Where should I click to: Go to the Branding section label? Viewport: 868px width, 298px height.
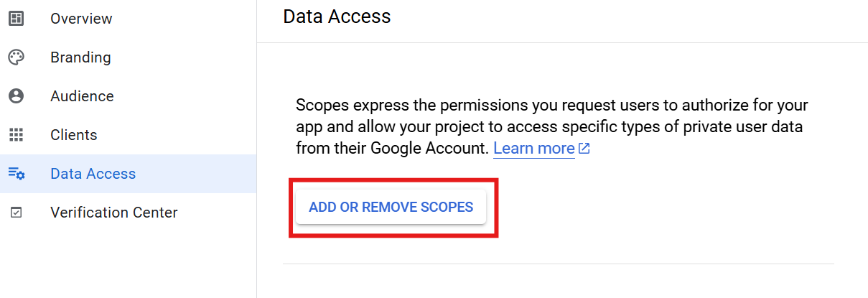[x=80, y=57]
